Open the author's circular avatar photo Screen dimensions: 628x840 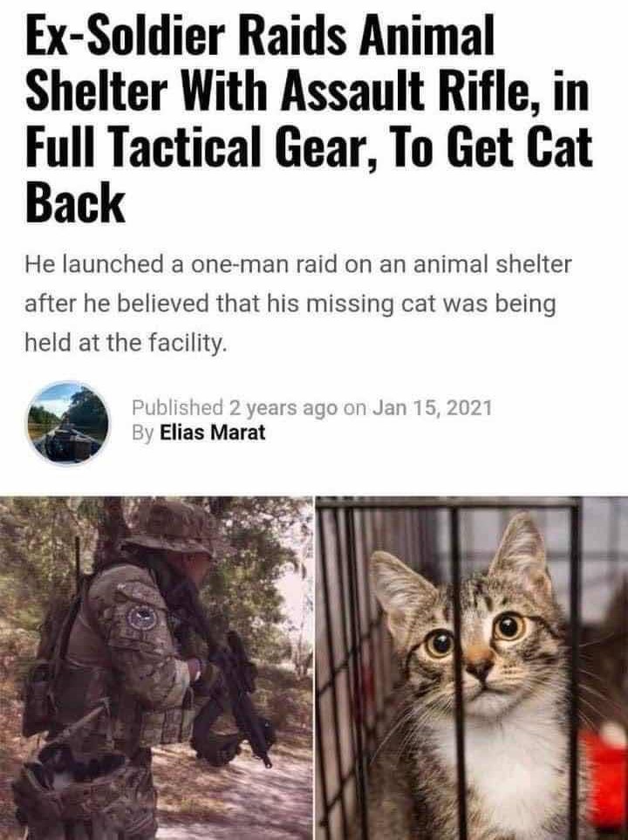point(68,423)
